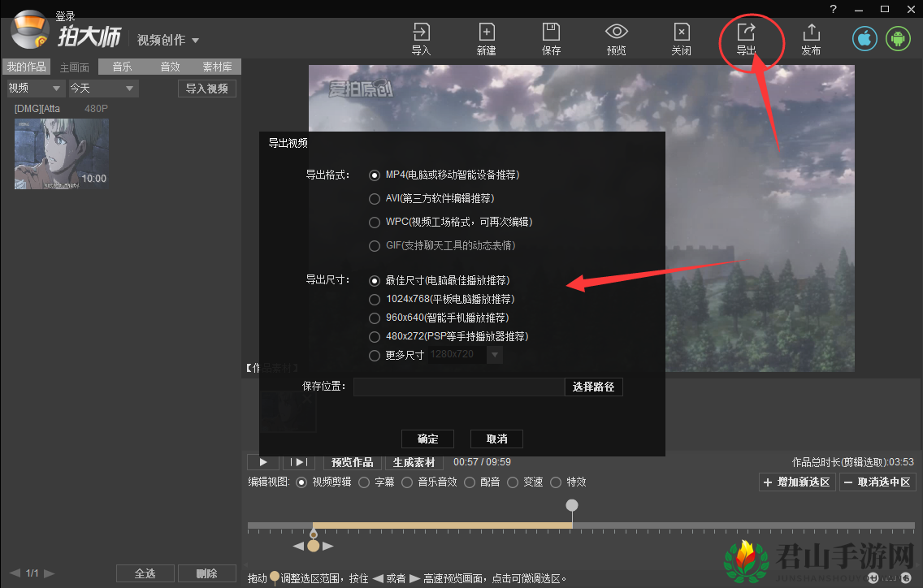Confirm export with 确定 button

(x=428, y=439)
